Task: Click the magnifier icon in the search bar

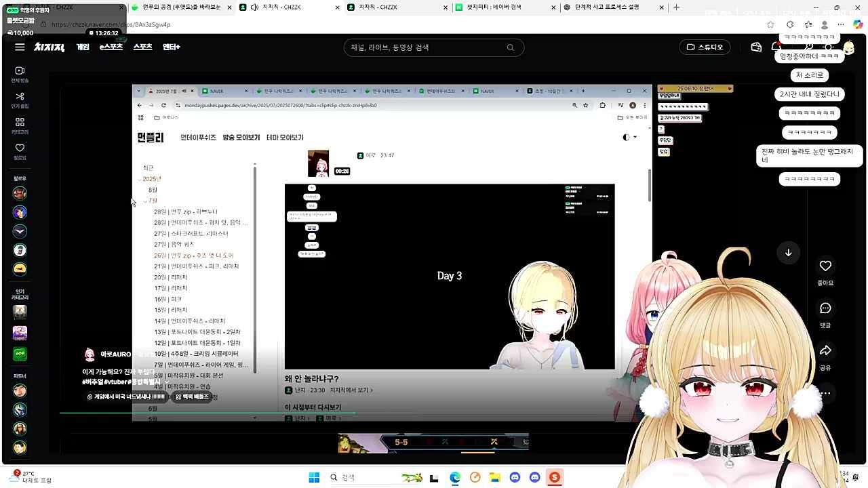Action: (x=510, y=47)
